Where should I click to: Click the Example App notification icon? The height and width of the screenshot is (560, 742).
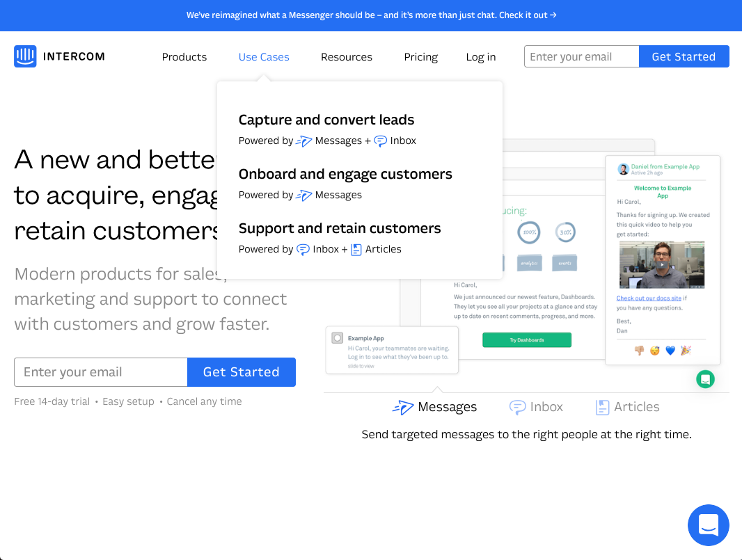[x=338, y=338]
